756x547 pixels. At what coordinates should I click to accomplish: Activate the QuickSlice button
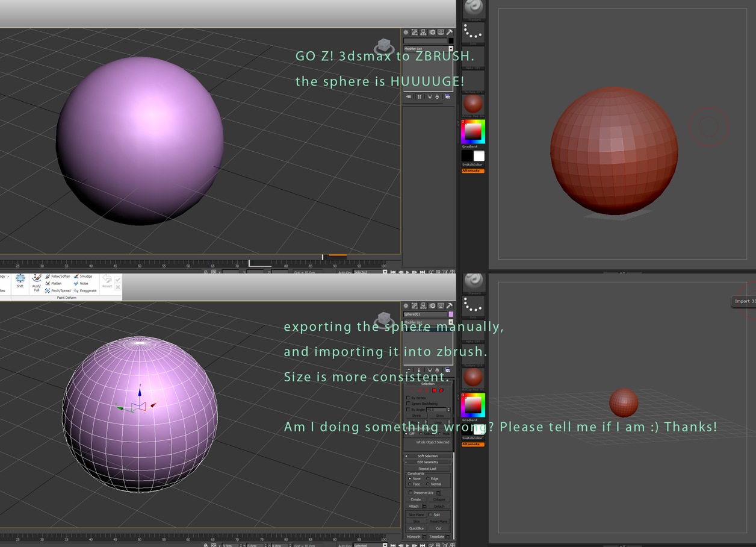pyautogui.click(x=417, y=528)
